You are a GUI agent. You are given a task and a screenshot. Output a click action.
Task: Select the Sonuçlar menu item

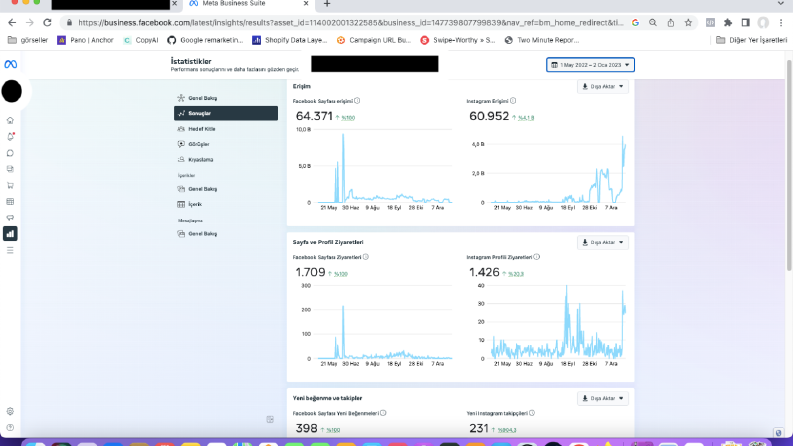pos(226,113)
